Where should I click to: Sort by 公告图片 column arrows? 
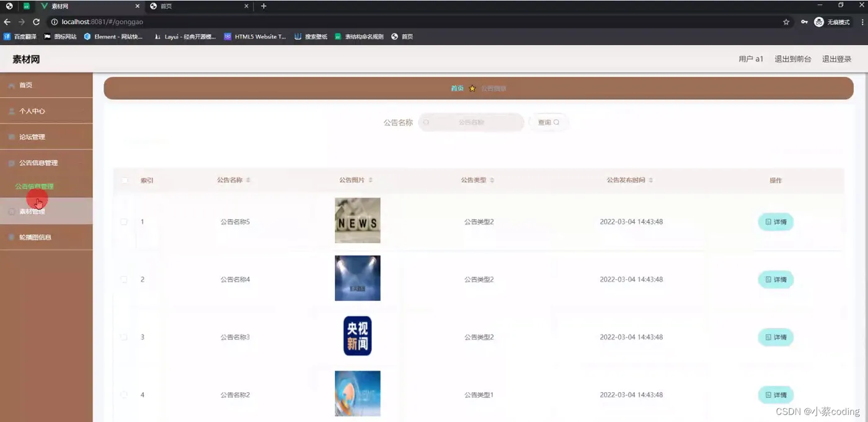pyautogui.click(x=371, y=180)
